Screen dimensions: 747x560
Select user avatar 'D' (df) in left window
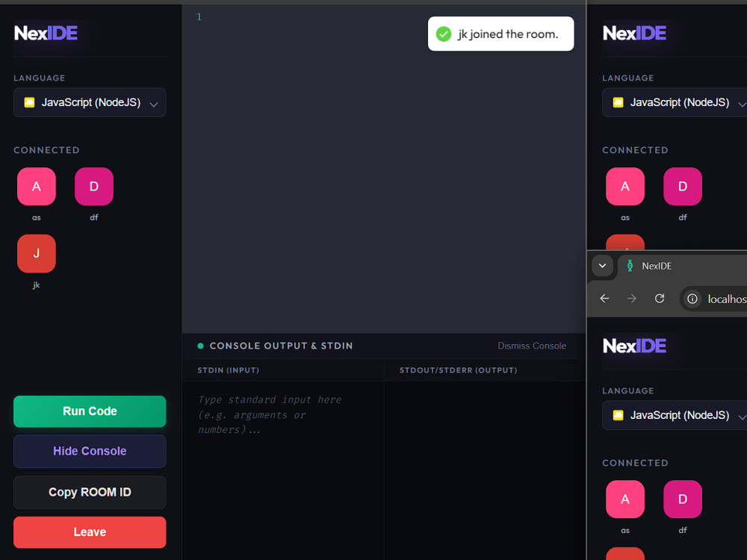coord(94,186)
